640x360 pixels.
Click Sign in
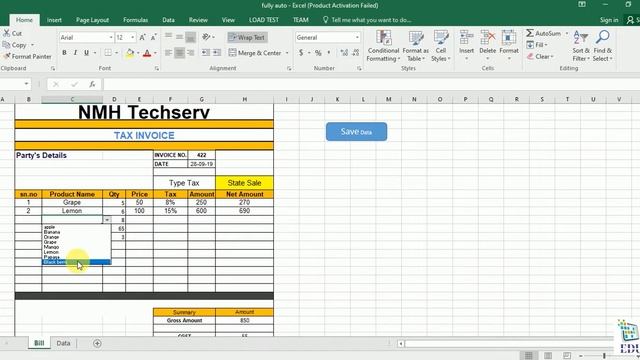point(609,20)
